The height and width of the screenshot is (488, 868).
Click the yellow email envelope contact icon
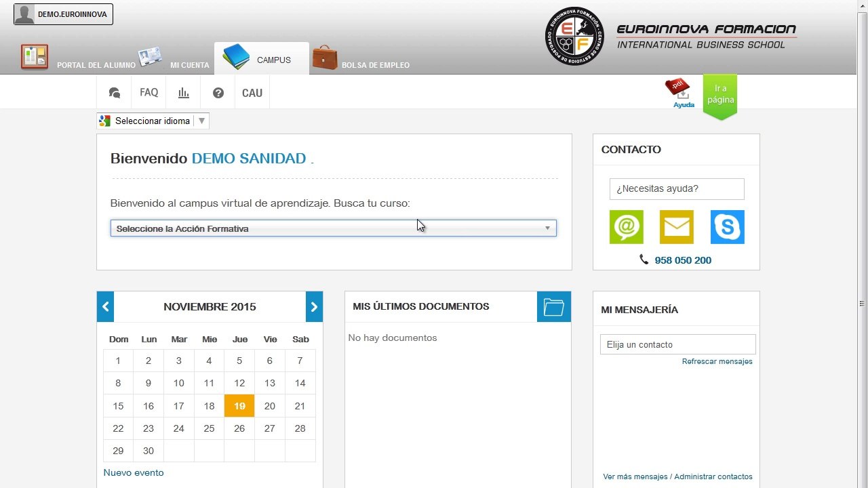[677, 227]
